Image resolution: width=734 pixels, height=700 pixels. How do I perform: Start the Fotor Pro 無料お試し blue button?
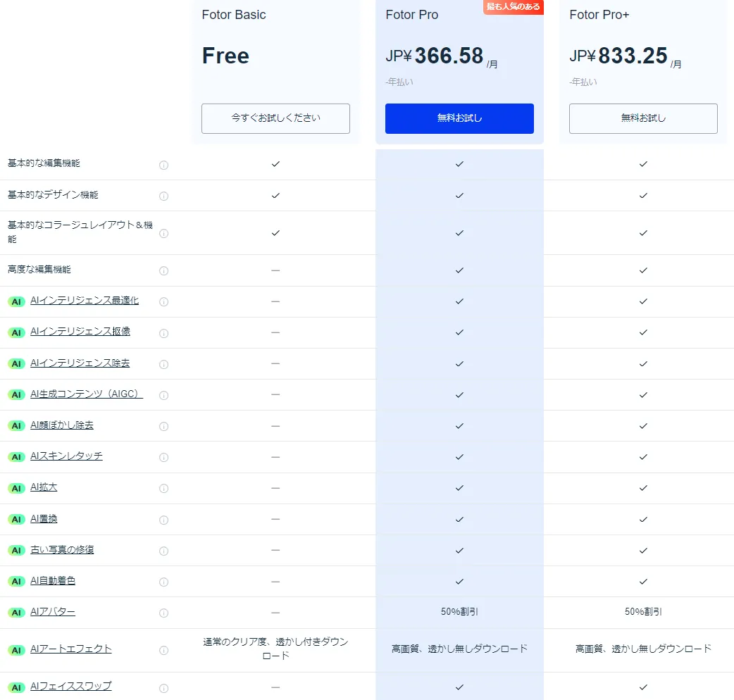pyautogui.click(x=459, y=118)
